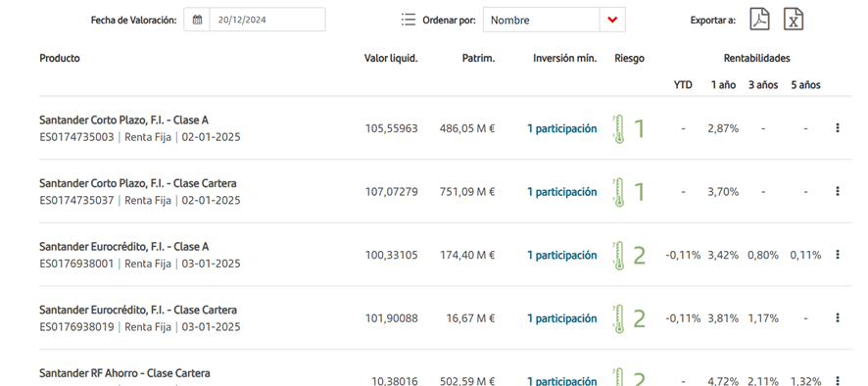This screenshot has height=386, width=868.
Task: Open Santander Eurocrédito, F.I. - Clase Cartera fund
Action: (138, 310)
